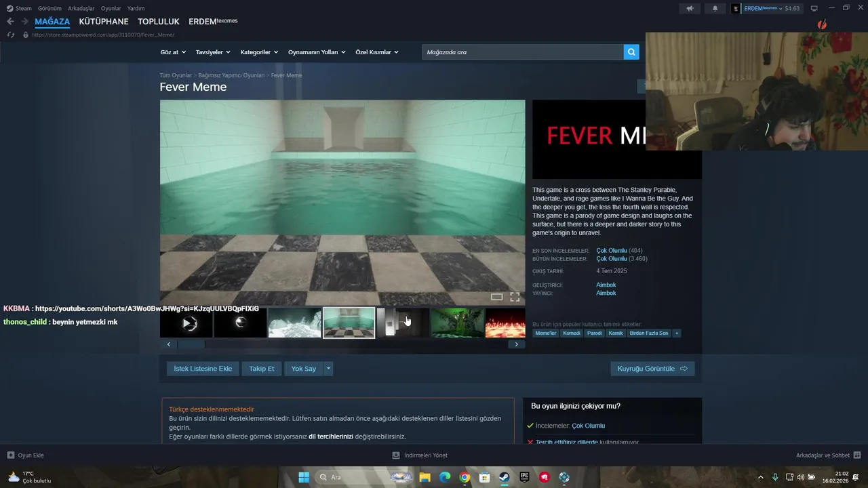Open the Yardım menu
Screen dimensions: 868x488
coord(136,8)
